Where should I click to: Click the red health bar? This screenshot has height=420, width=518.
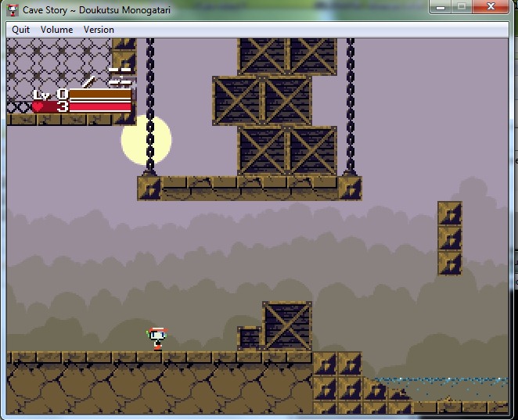coord(100,106)
